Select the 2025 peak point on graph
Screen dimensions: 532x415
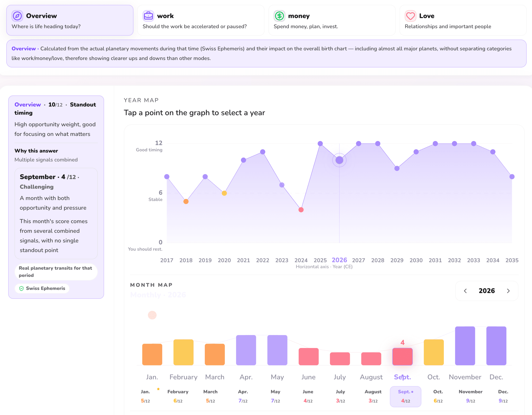(x=320, y=144)
